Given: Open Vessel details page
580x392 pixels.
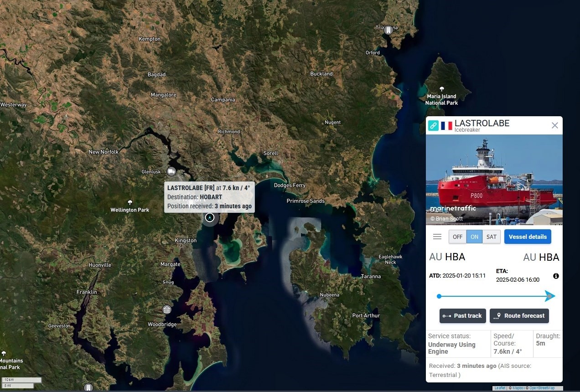Looking at the screenshot, I should (528, 237).
